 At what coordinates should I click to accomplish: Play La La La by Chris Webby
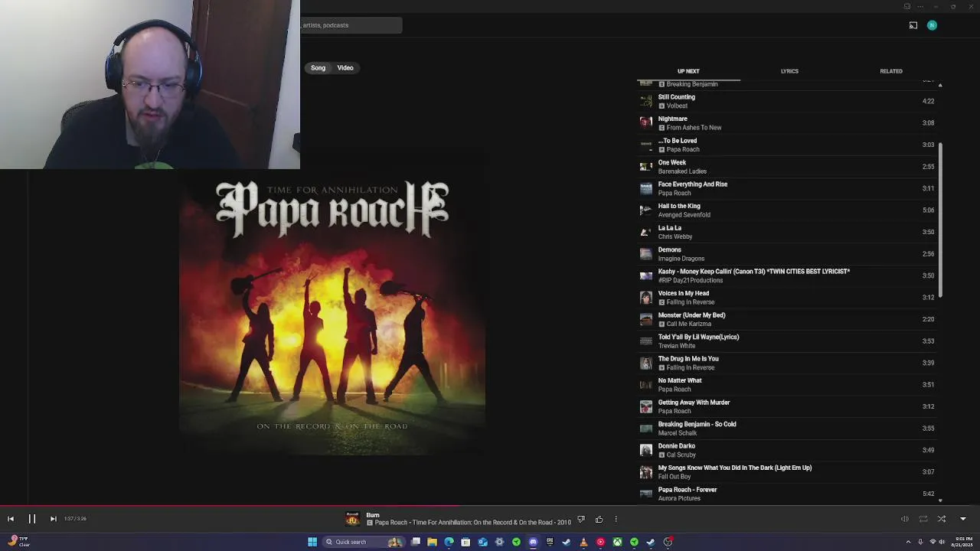[787, 232]
